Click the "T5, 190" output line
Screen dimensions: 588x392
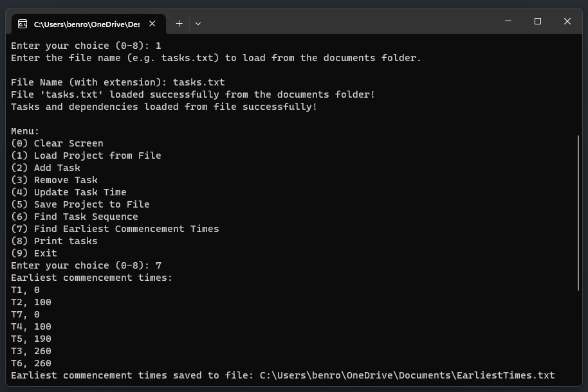(x=31, y=339)
